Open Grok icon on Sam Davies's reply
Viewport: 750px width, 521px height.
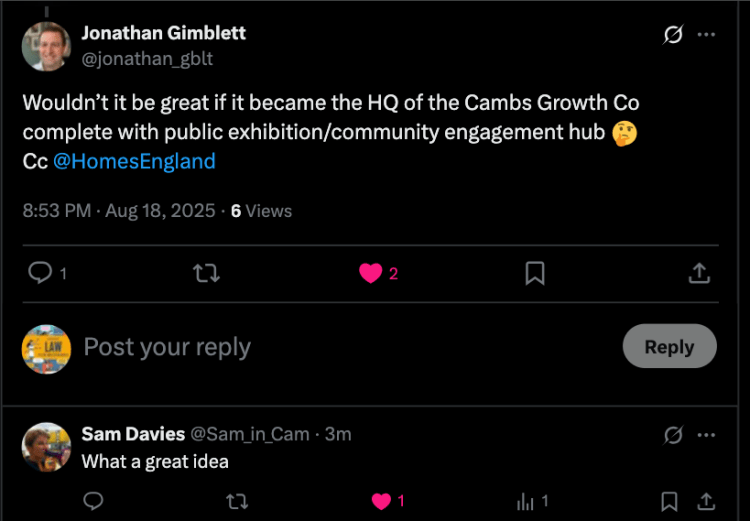point(673,435)
